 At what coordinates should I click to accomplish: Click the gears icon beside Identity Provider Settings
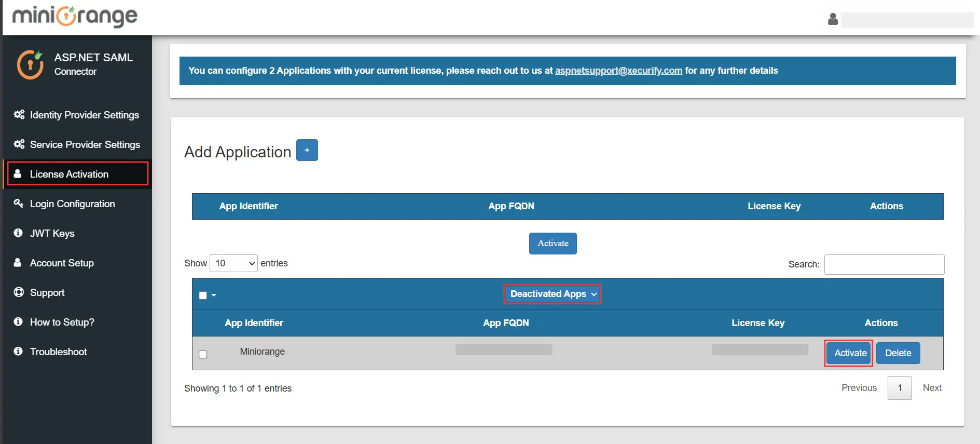coord(19,114)
